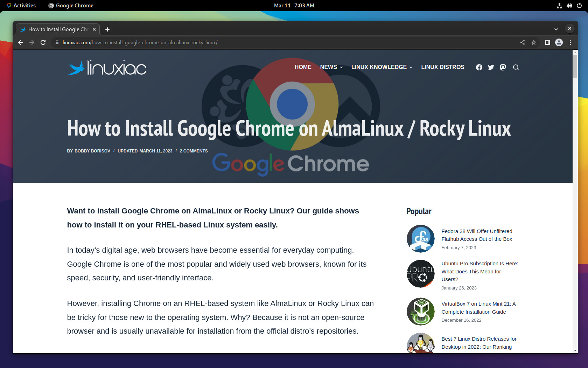This screenshot has height=368, width=588.
Task: Open Fedora 38 Flathub article link
Action: click(x=477, y=235)
